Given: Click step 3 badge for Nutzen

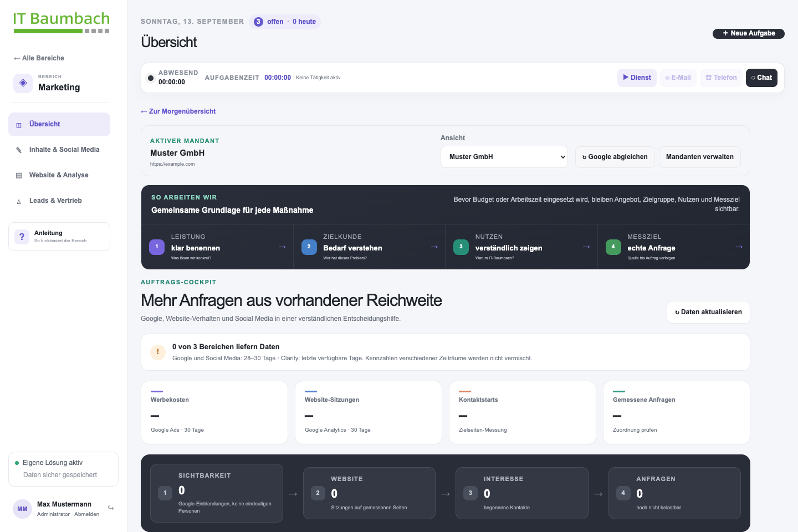Looking at the screenshot, I should coord(461,247).
